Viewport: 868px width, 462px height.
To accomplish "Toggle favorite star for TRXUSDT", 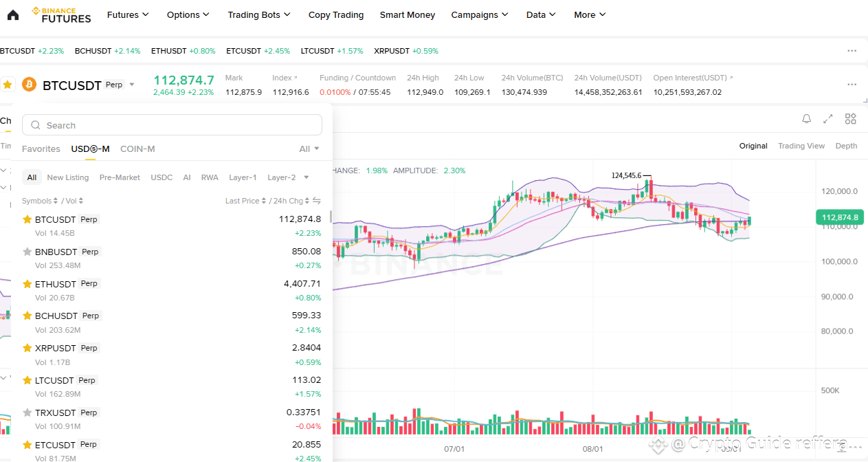I will [27, 412].
